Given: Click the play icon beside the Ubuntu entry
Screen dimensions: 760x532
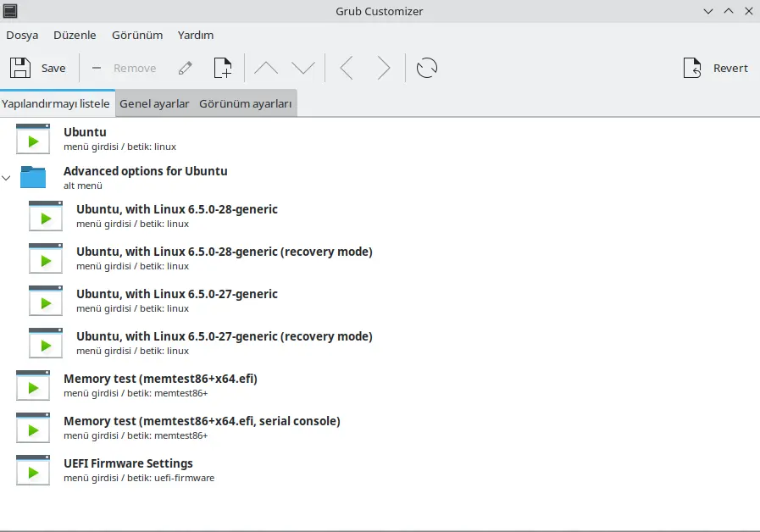Looking at the screenshot, I should [33, 139].
